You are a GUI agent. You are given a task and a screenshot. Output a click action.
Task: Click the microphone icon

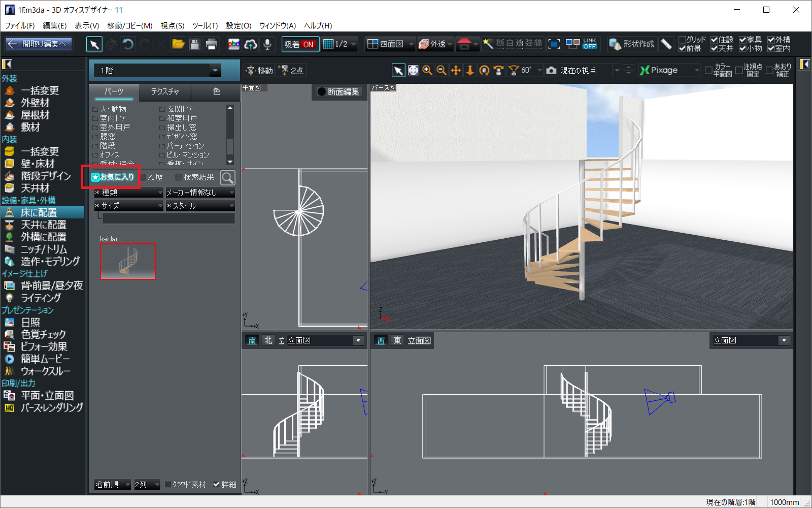pyautogui.click(x=267, y=45)
